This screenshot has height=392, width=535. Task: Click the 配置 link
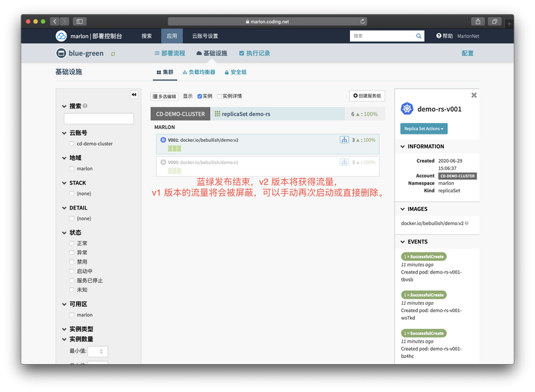click(467, 53)
